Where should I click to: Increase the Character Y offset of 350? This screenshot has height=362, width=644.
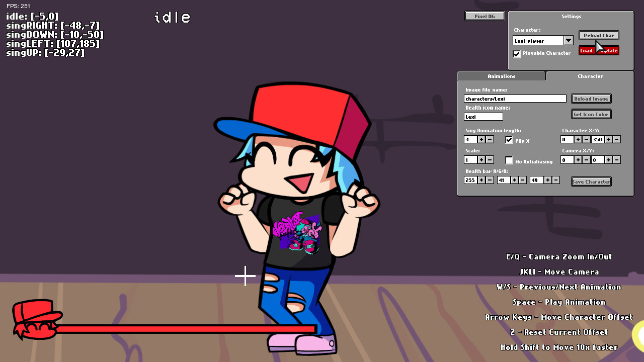609,139
